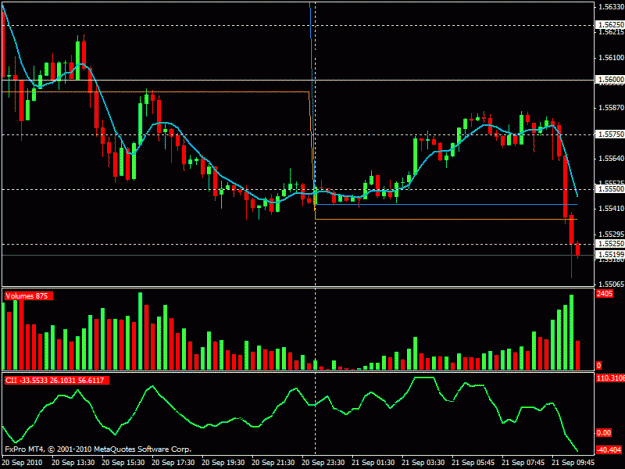The width and height of the screenshot is (625, 469).
Task: Click the 2405 volume scale maximum label
Action: [604, 294]
